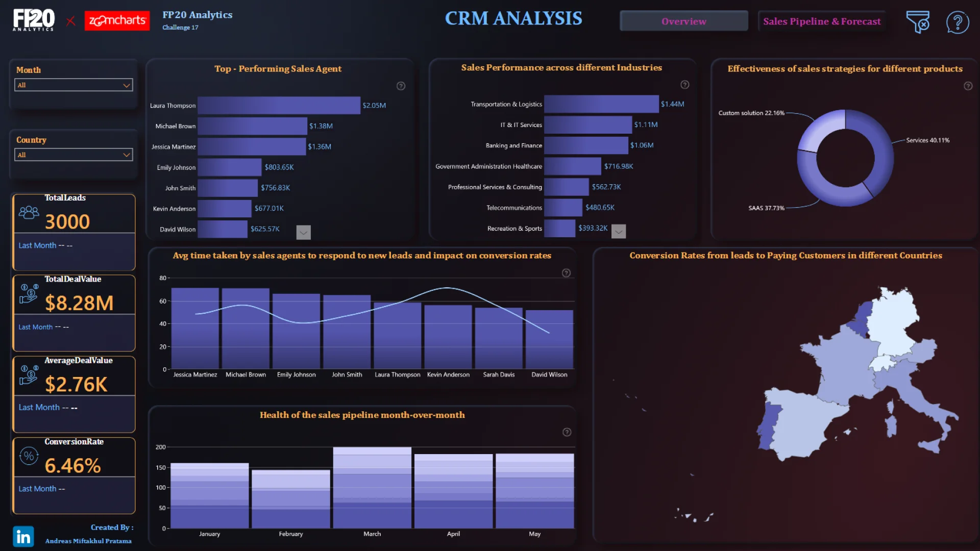Select Banking and Finance industry bar
This screenshot has height=551, width=980.
586,145
